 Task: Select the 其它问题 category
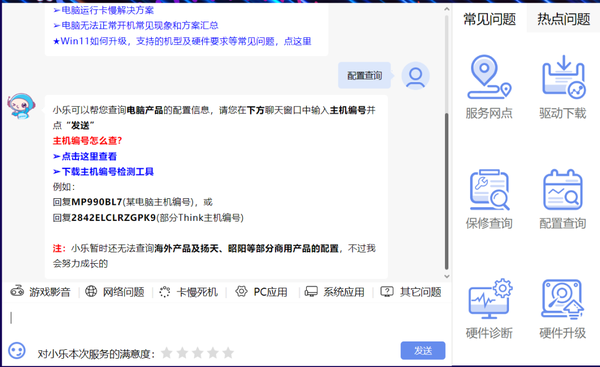click(411, 292)
